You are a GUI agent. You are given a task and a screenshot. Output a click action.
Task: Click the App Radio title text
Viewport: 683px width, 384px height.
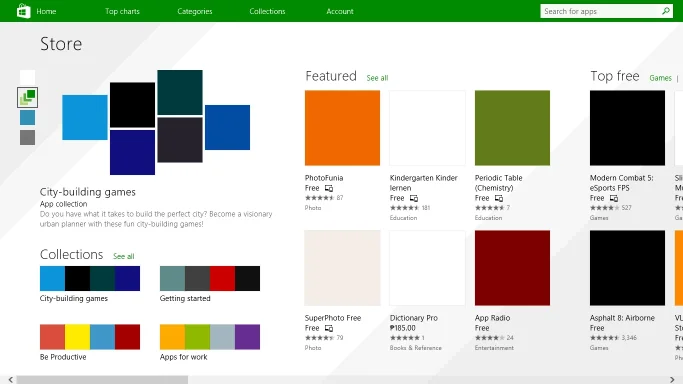[492, 318]
